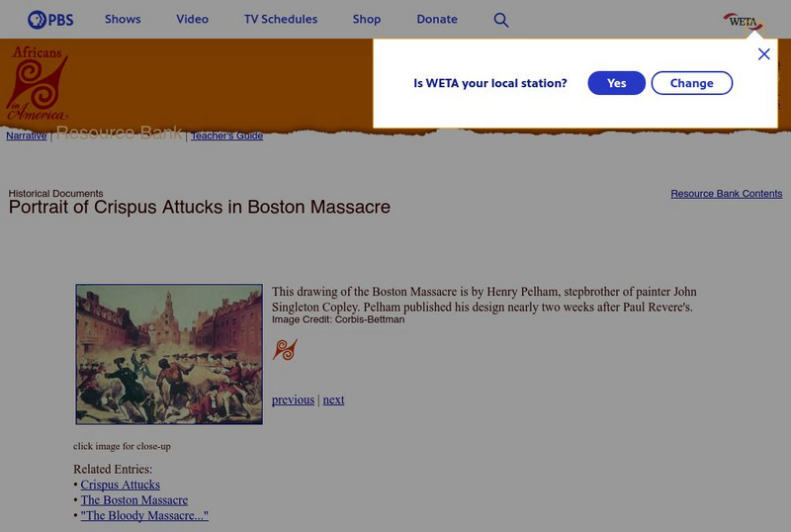Open "The Bloody Massacre..." link

click(x=144, y=515)
